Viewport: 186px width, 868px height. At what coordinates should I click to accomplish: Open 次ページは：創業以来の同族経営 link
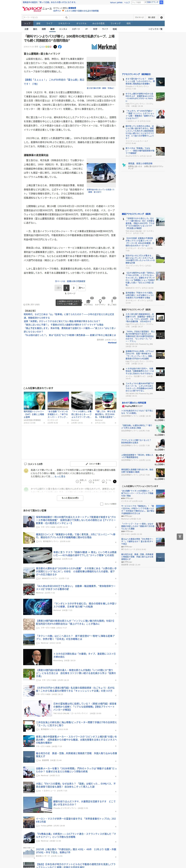coord(70,281)
